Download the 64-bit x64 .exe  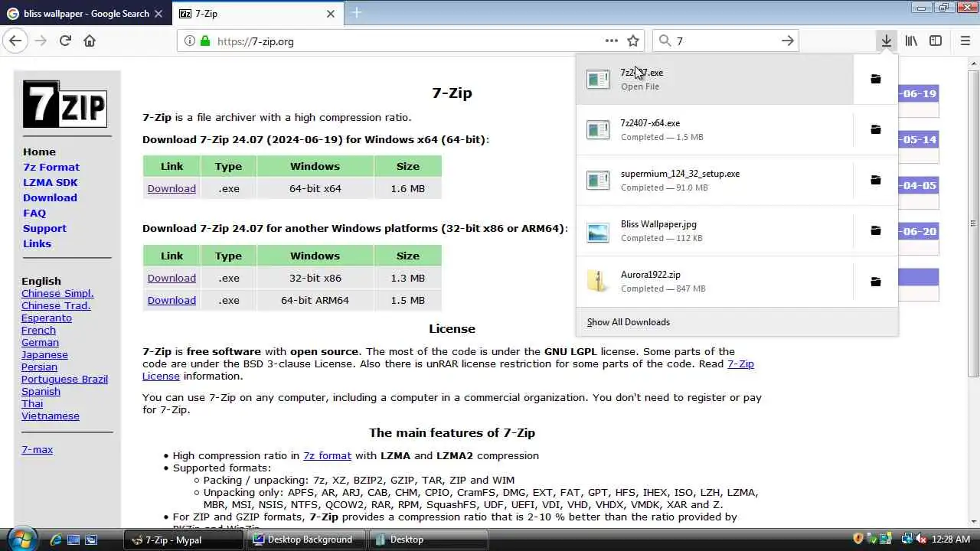[171, 188]
